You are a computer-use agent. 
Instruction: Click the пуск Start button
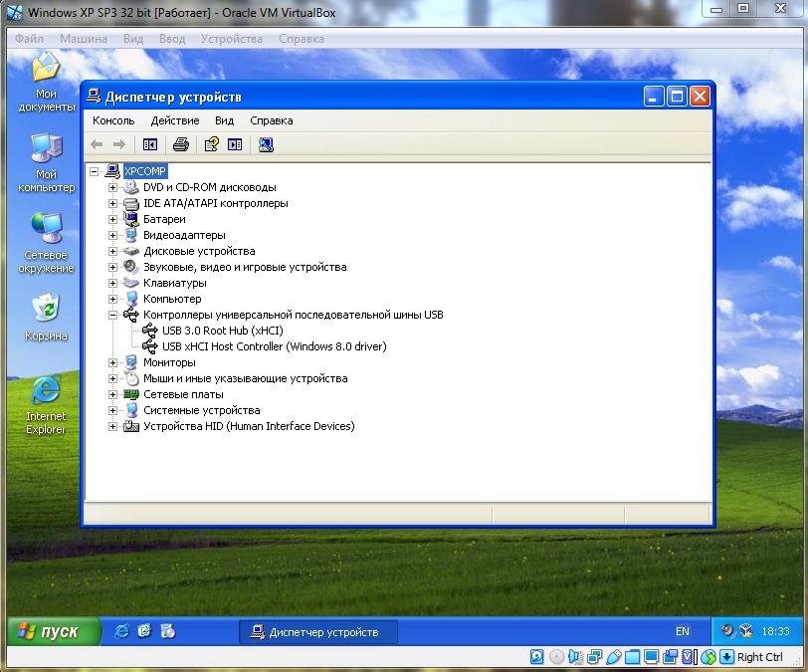click(54, 631)
